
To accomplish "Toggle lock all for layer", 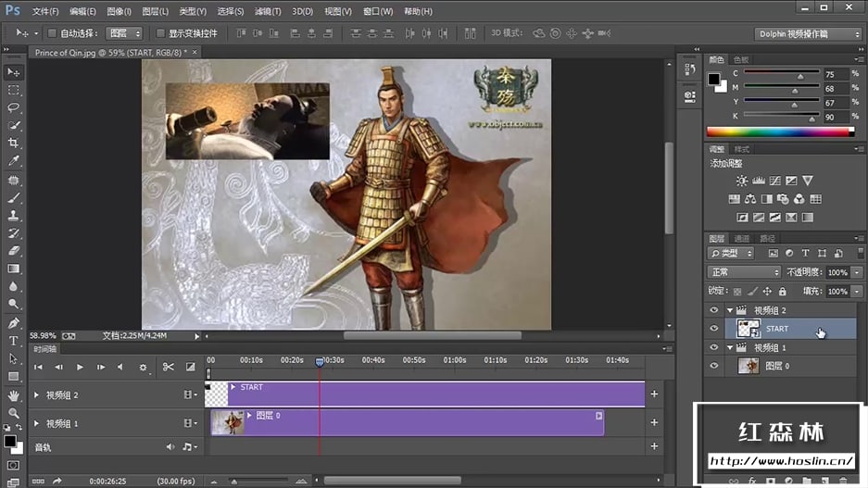I will (x=782, y=291).
